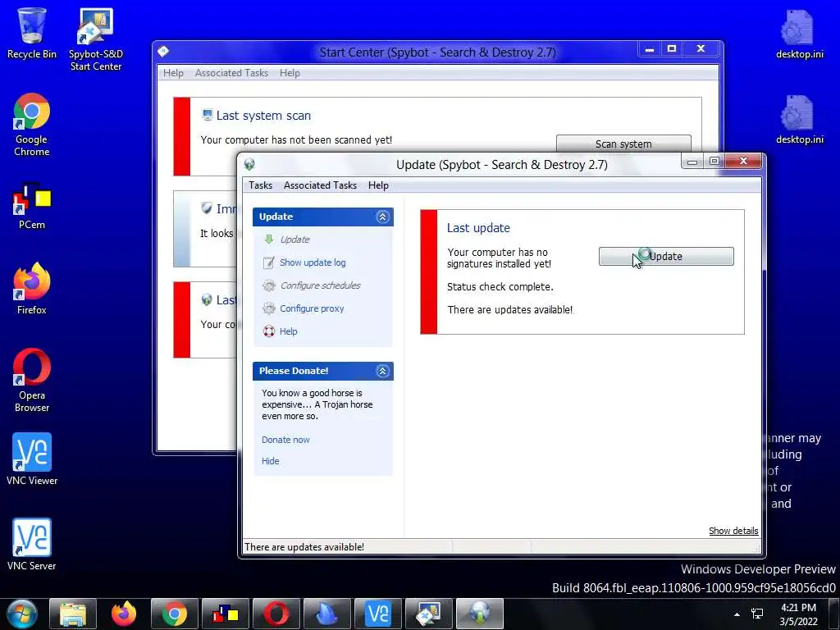840x630 pixels.
Task: Click the Update button in Last update panel
Action: point(666,256)
